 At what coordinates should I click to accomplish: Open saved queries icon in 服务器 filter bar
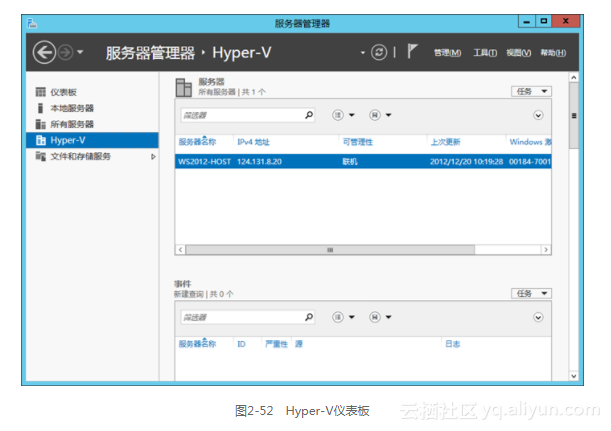tap(374, 115)
